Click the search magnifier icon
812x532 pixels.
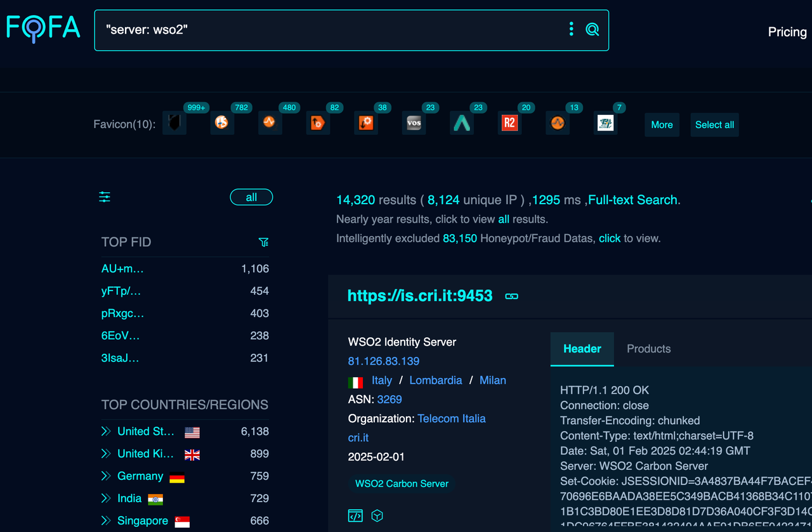click(593, 29)
